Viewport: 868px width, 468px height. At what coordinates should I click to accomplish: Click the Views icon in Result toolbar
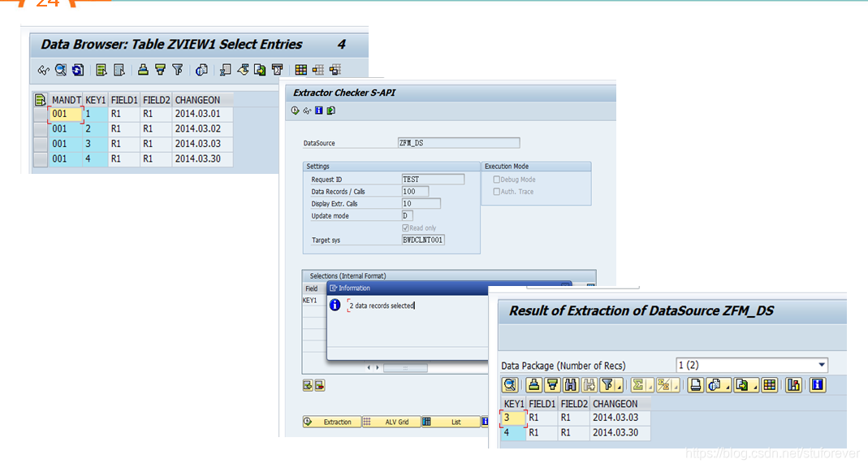click(x=714, y=385)
